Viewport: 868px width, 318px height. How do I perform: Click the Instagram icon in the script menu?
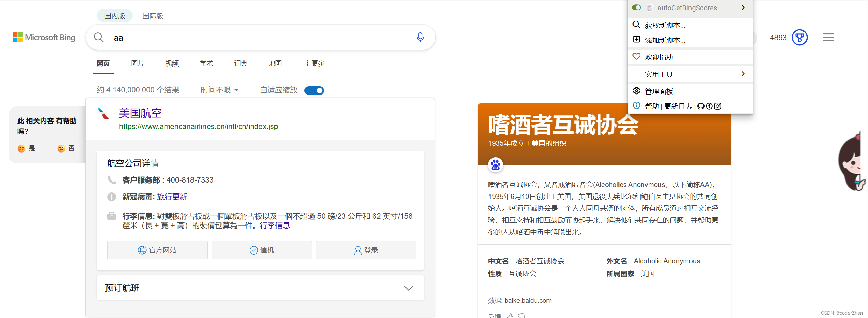pyautogui.click(x=717, y=106)
